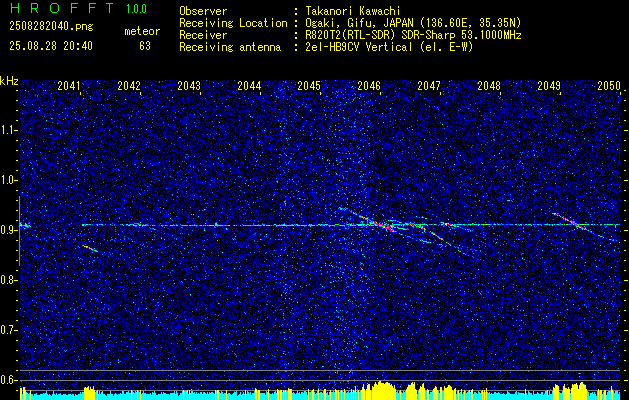Click the 2042 time axis marker
Image resolution: width=629 pixels, height=400 pixels.
tap(129, 85)
